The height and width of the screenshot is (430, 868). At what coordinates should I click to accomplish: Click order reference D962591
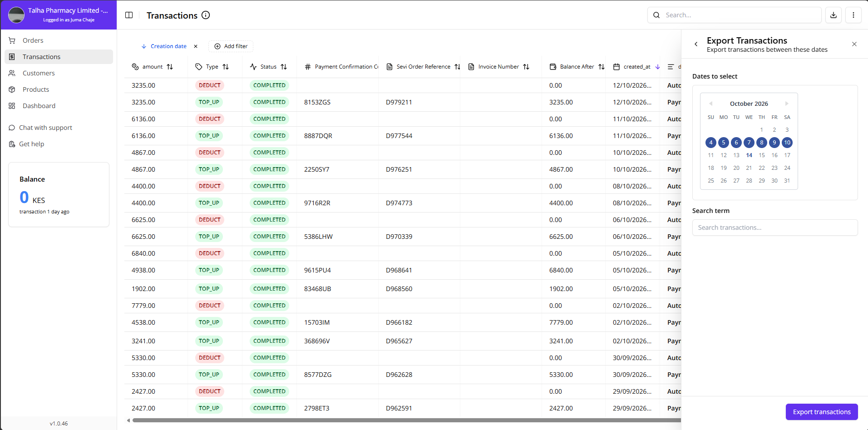(399, 408)
